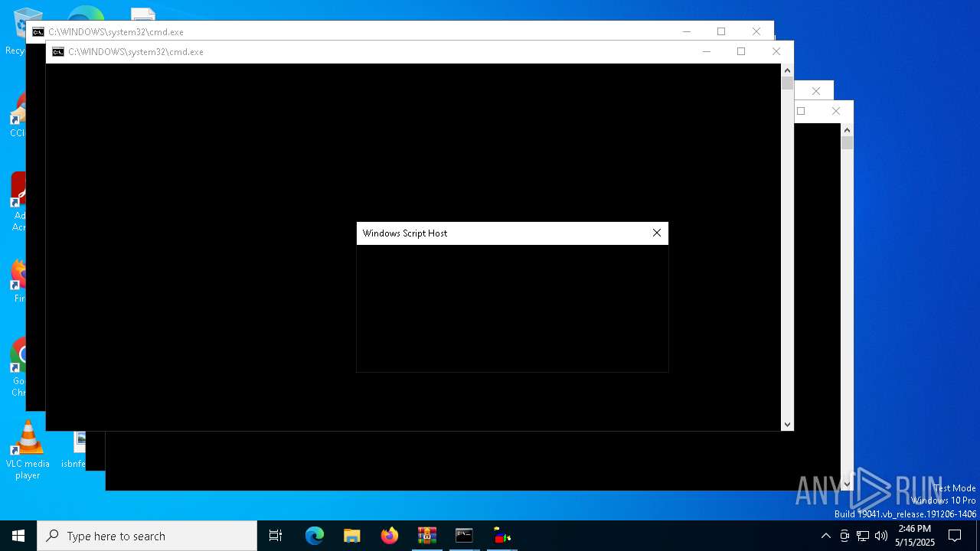980x551 pixels.
Task: Close the front cmd.exe window
Action: (x=776, y=51)
